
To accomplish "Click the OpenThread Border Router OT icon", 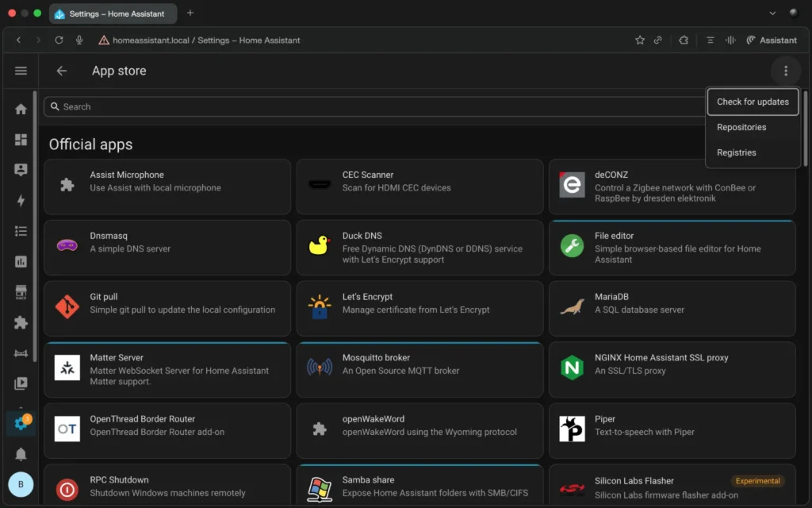I will [67, 429].
